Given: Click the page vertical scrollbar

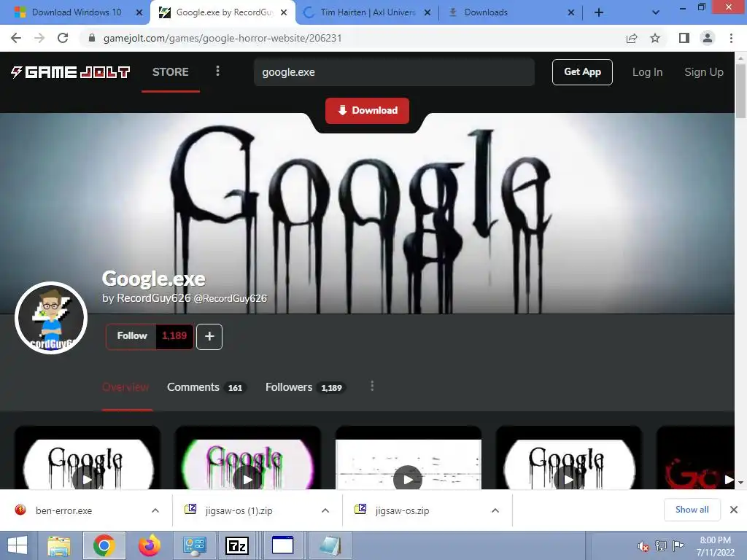Looking at the screenshot, I should [x=740, y=90].
